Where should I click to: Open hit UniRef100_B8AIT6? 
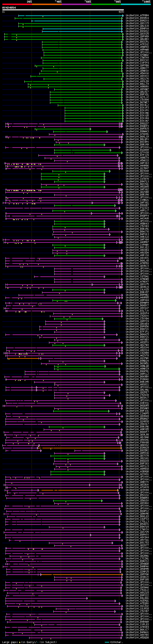(x=137, y=232)
